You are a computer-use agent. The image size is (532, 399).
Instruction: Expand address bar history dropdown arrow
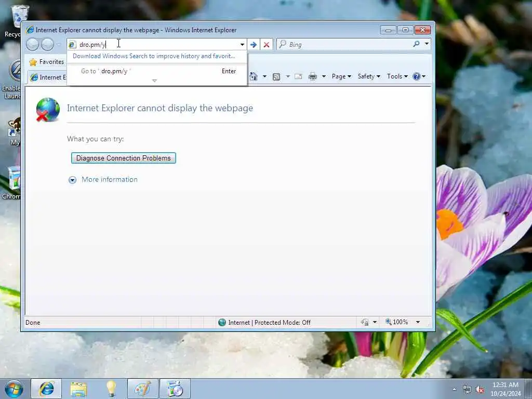(x=242, y=45)
